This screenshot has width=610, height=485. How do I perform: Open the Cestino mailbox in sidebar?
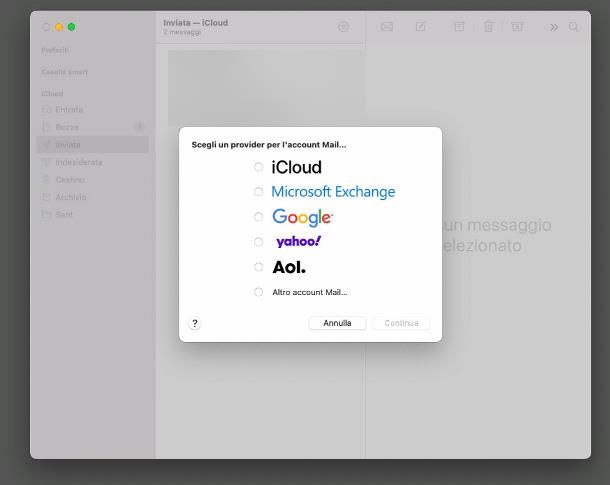coord(93,179)
